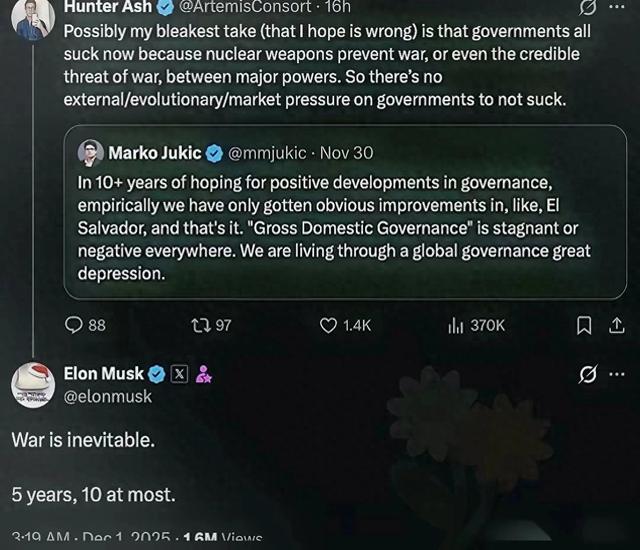
Task: Open Marko Jukic's avatar in quoted tweet
Action: tap(91, 153)
